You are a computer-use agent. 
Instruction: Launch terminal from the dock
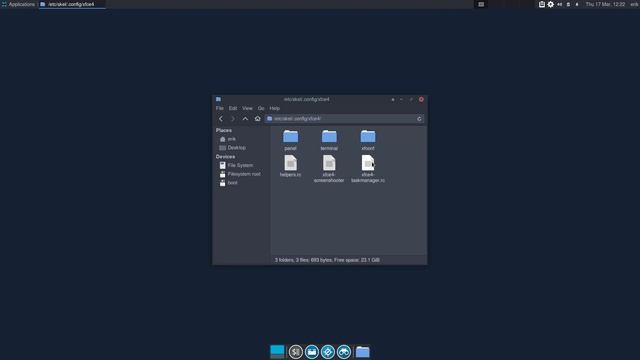(296, 352)
